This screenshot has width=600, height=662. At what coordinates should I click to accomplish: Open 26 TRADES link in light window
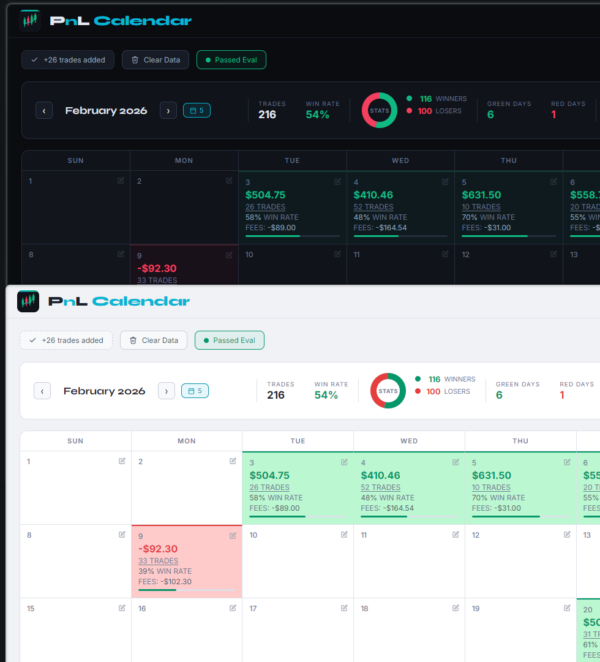[x=269, y=487]
